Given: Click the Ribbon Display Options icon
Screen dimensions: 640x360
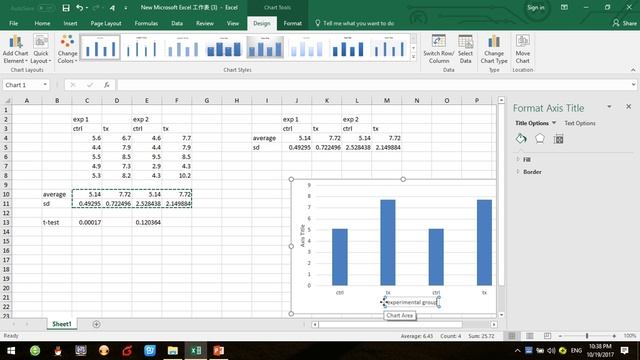Looking at the screenshot, I should pyautogui.click(x=564, y=7).
